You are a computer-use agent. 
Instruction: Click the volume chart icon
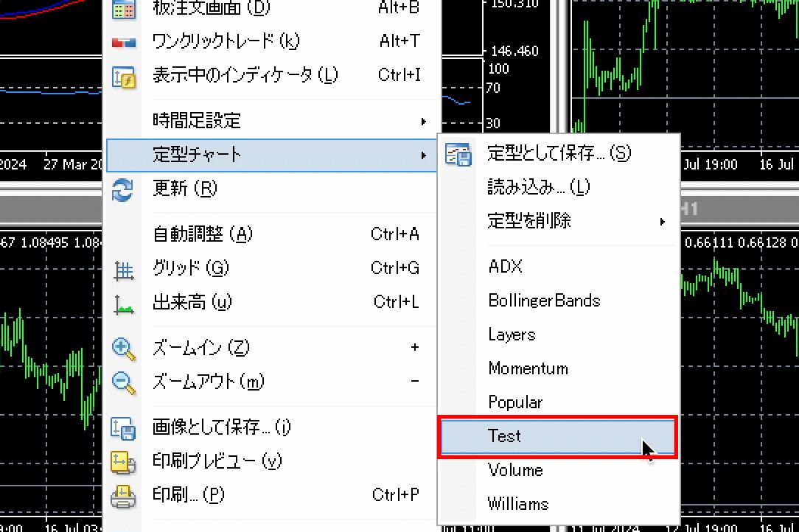(x=123, y=304)
